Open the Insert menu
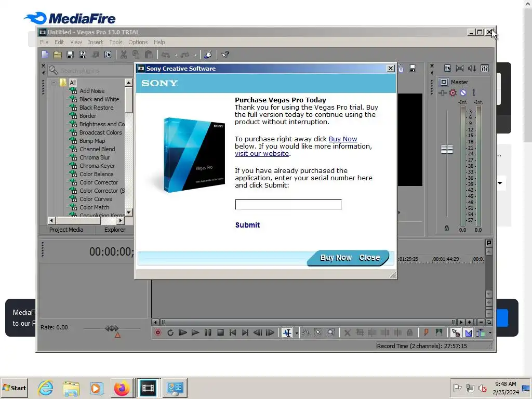This screenshot has width=532, height=399. point(96,42)
